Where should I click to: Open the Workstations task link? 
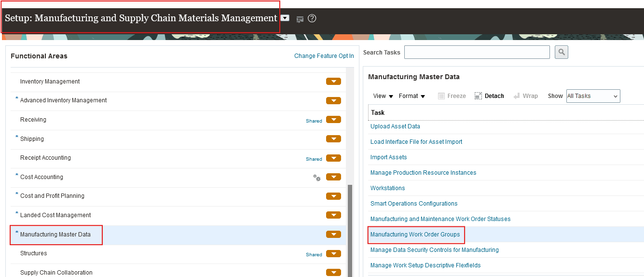[387, 188]
